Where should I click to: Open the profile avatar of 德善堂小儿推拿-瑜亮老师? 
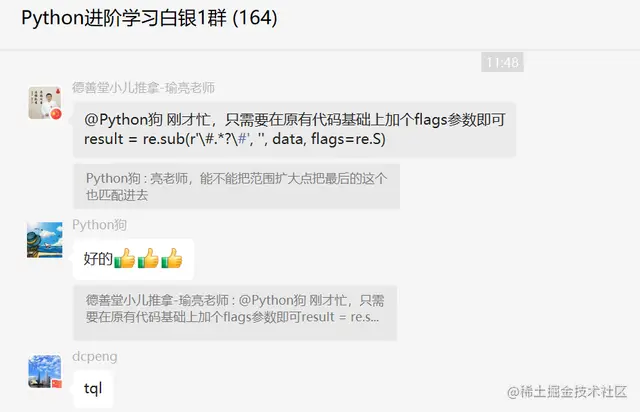point(45,102)
